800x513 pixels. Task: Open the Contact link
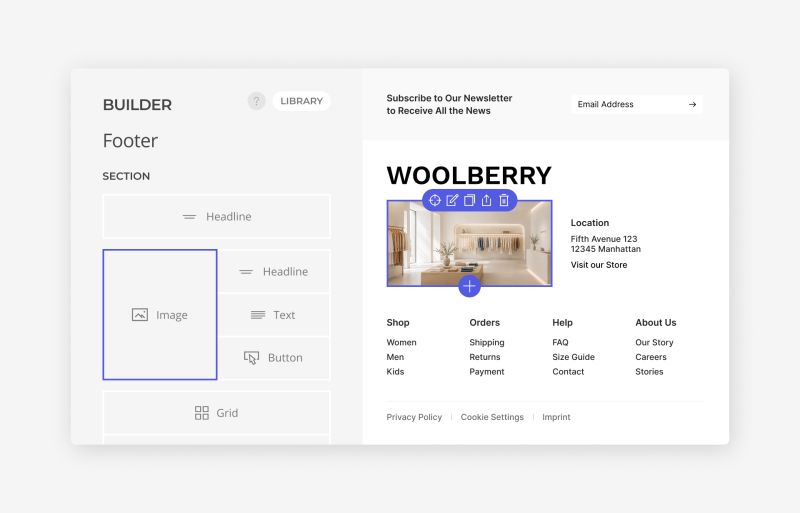[x=568, y=372]
